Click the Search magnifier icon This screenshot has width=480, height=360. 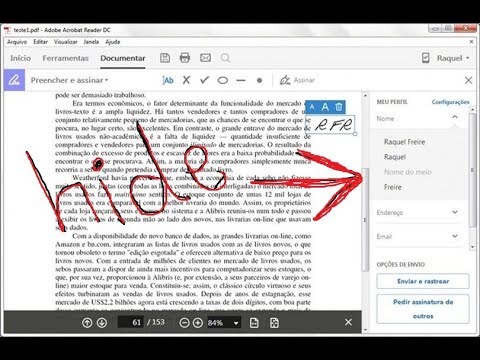[x=225, y=58]
